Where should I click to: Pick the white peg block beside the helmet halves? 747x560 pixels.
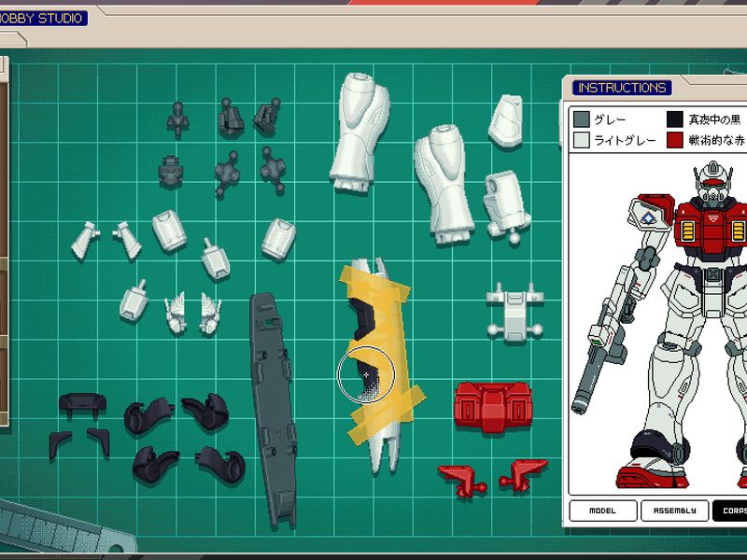coord(134,301)
